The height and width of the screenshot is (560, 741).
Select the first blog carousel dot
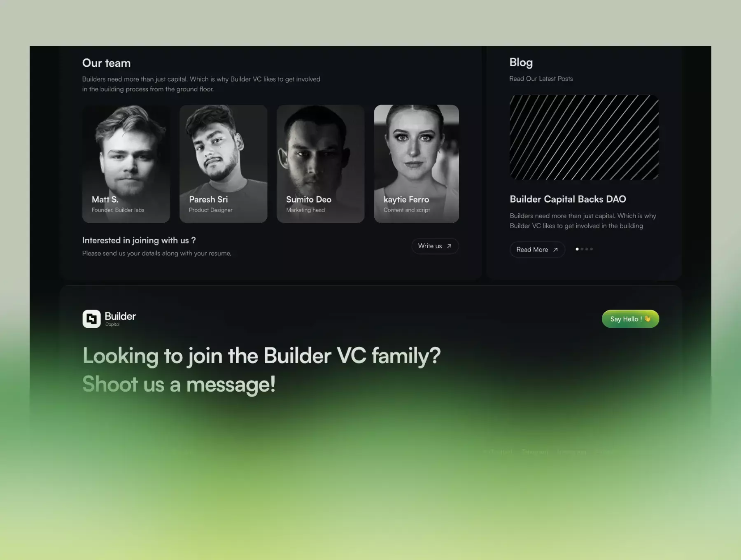click(x=577, y=249)
